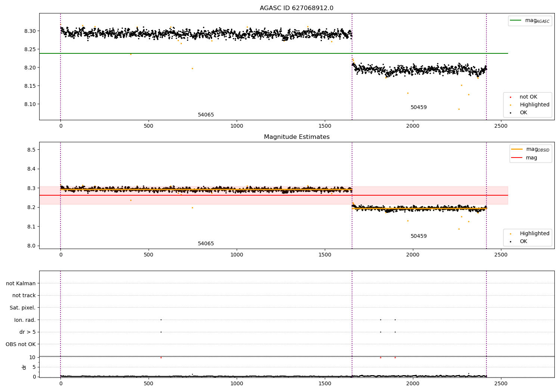Click the title 'AGASC ID 627068912.0'

coord(296,8)
